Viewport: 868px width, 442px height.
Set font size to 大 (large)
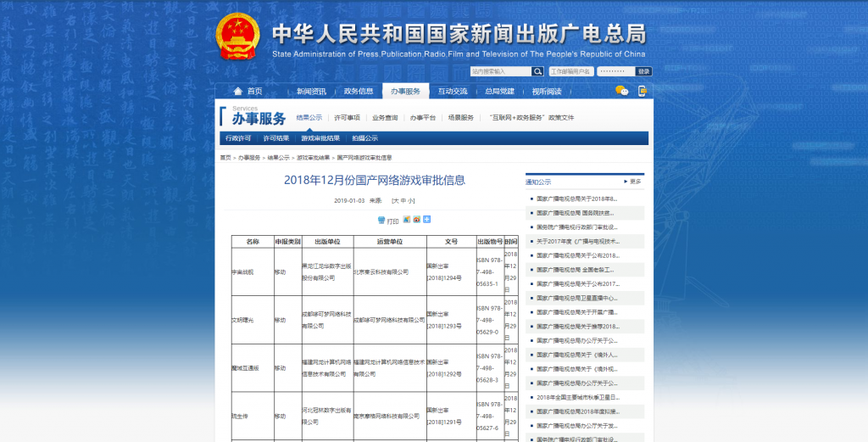tap(394, 201)
